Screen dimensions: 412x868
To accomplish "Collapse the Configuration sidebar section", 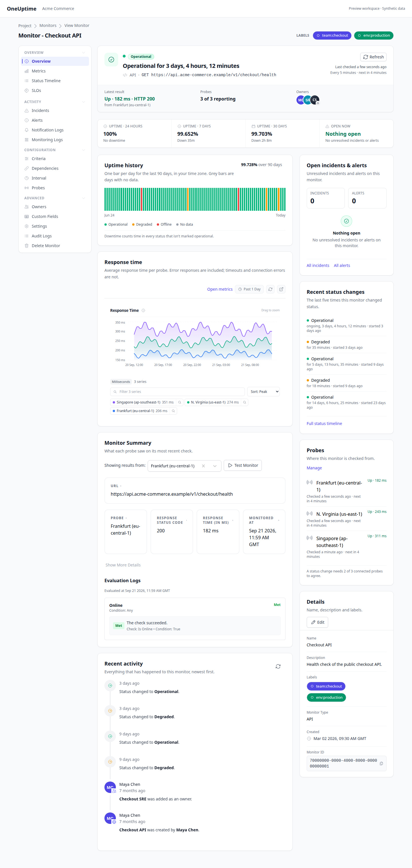I will [84, 150].
